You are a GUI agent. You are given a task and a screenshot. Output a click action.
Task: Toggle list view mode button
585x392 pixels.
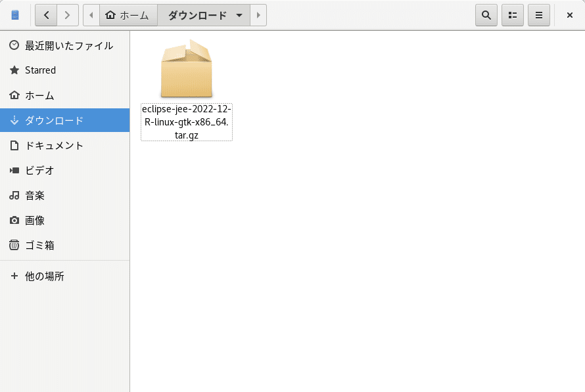coord(513,15)
